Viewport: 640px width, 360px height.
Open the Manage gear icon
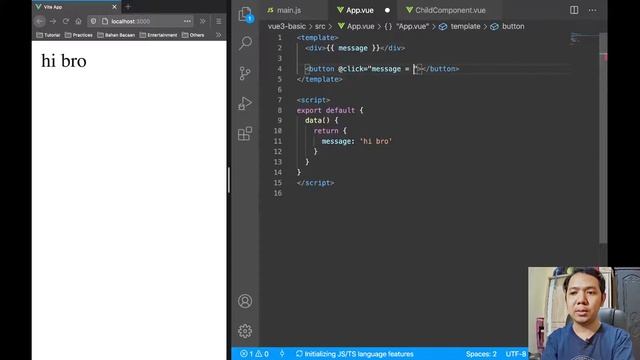point(245,331)
